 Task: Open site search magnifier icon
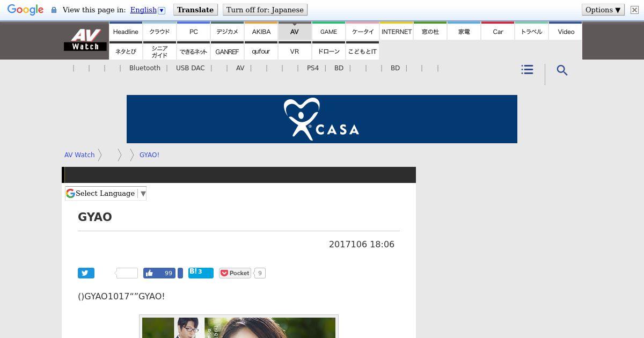tap(562, 70)
